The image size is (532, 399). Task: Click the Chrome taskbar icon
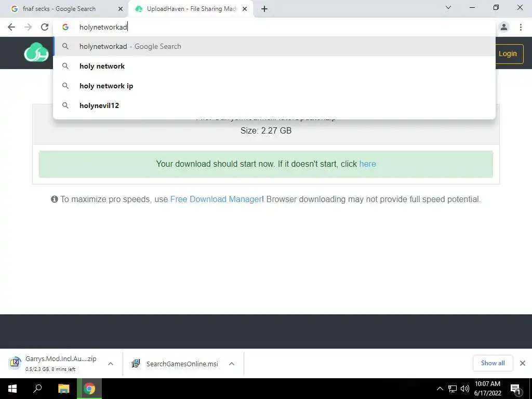89,389
